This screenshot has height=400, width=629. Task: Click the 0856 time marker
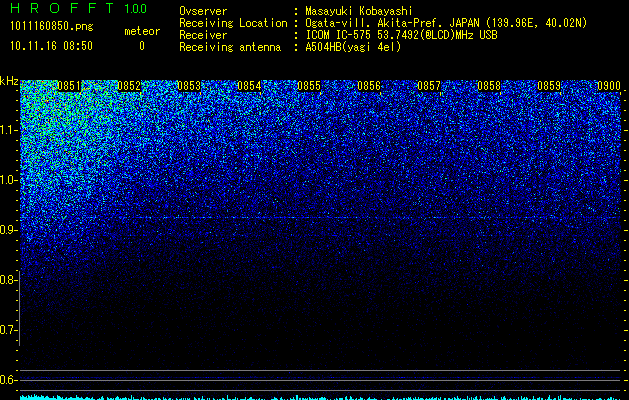369,86
